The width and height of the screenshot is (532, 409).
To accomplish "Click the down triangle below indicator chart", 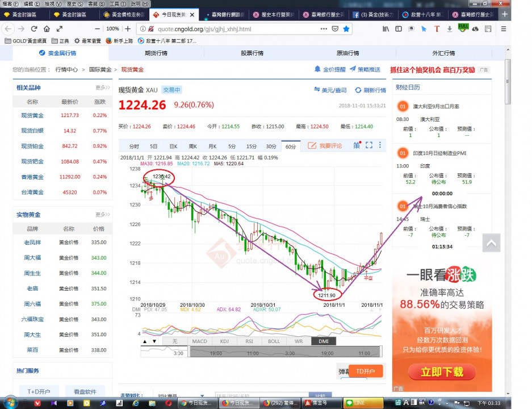I will (154, 341).
